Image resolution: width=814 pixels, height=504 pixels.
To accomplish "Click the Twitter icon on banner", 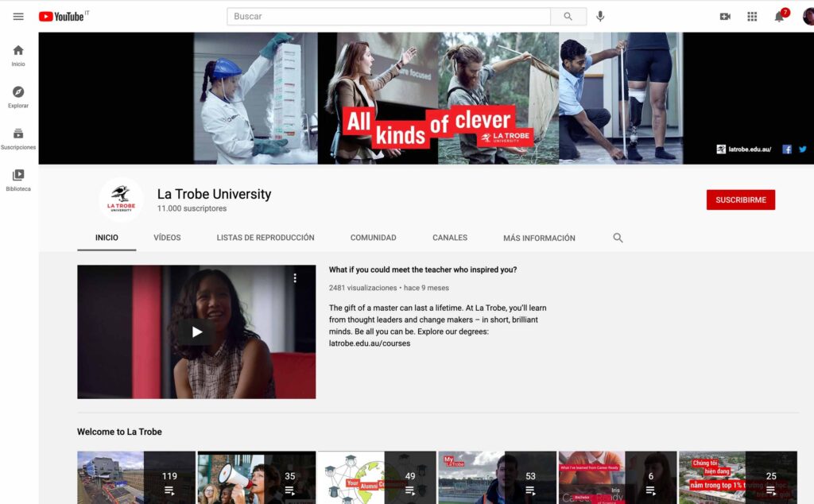I will 803,149.
